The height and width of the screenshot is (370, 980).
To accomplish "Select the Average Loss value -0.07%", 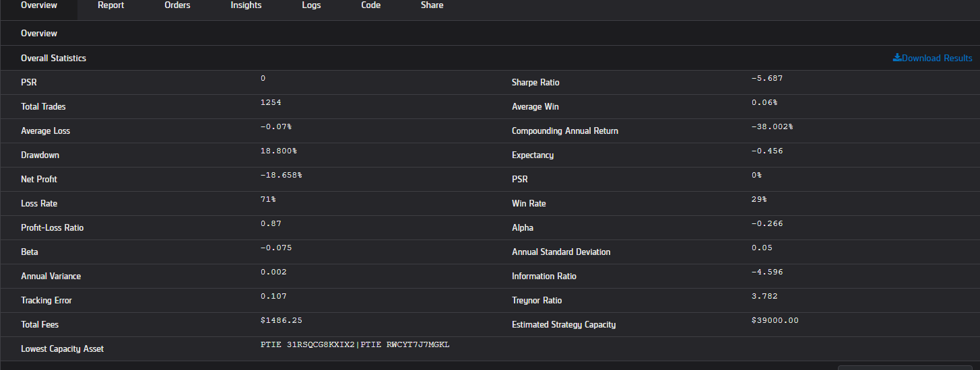I will [x=276, y=126].
